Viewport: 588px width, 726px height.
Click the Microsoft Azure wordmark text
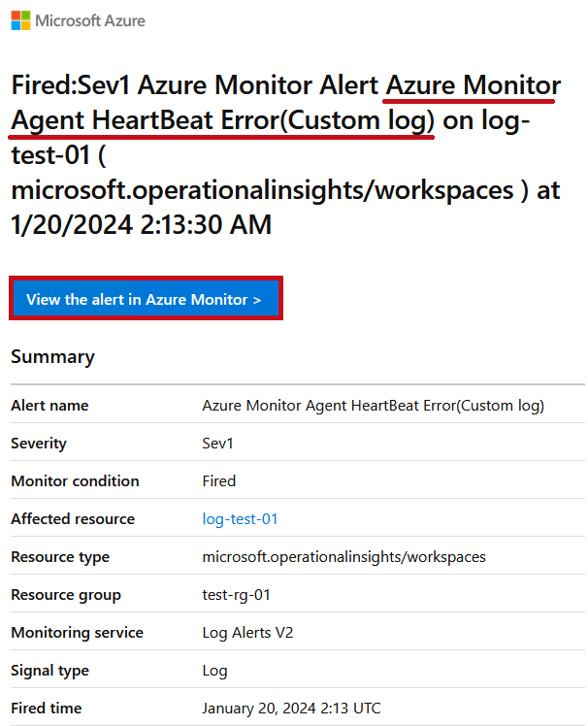(x=90, y=20)
